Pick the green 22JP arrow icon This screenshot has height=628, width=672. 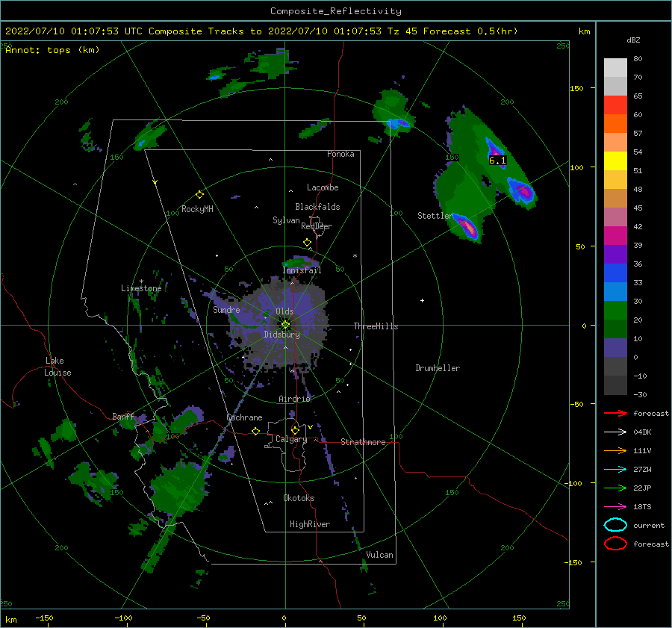tap(615, 488)
